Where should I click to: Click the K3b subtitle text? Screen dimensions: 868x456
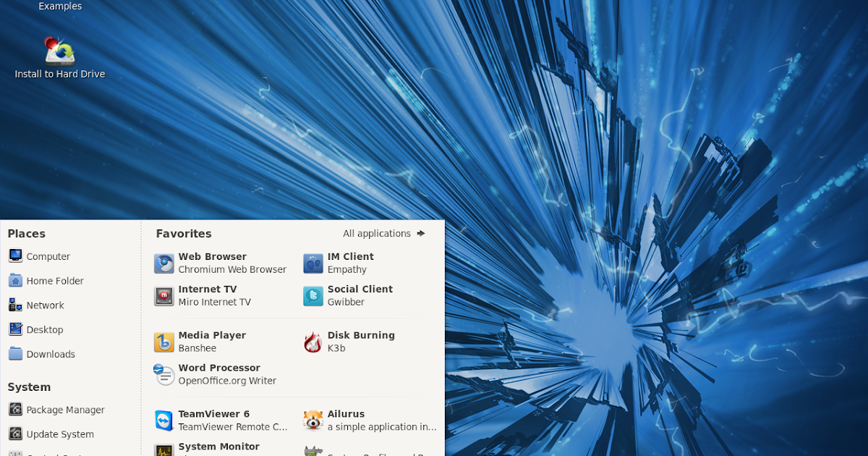(336, 348)
